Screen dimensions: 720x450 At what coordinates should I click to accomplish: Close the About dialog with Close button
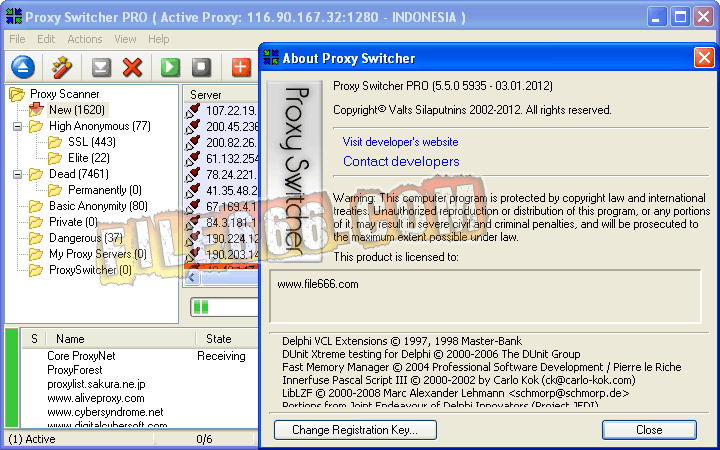tap(649, 430)
